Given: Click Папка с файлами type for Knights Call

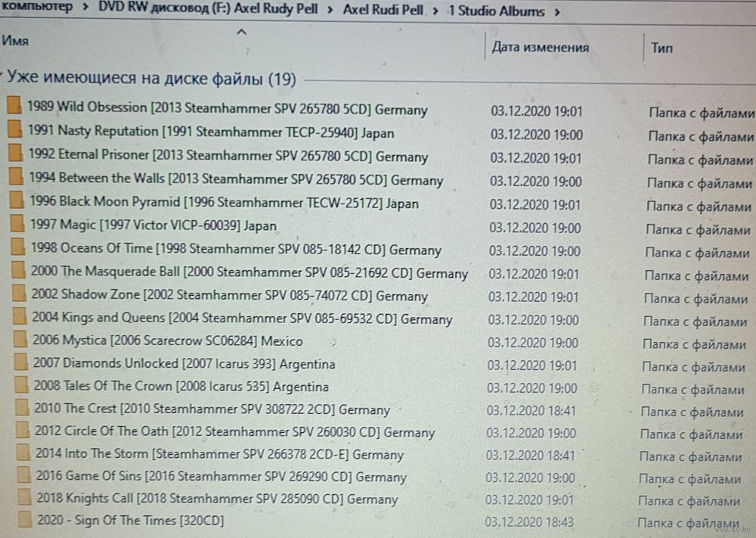Looking at the screenshot, I should [x=689, y=502].
